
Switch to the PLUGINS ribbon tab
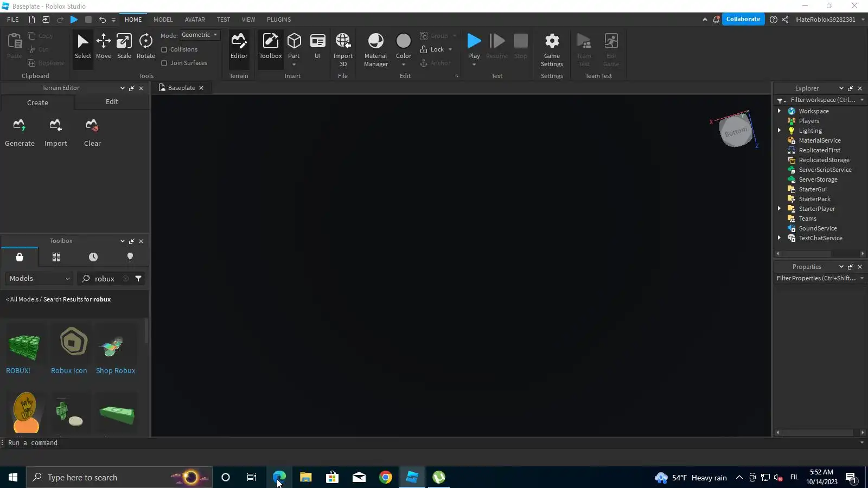point(279,20)
